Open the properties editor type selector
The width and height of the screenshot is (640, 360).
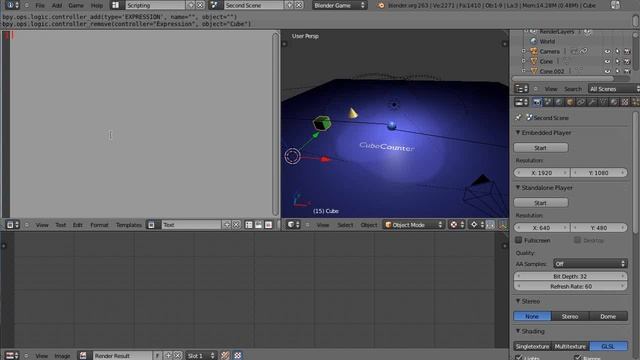coord(522,102)
